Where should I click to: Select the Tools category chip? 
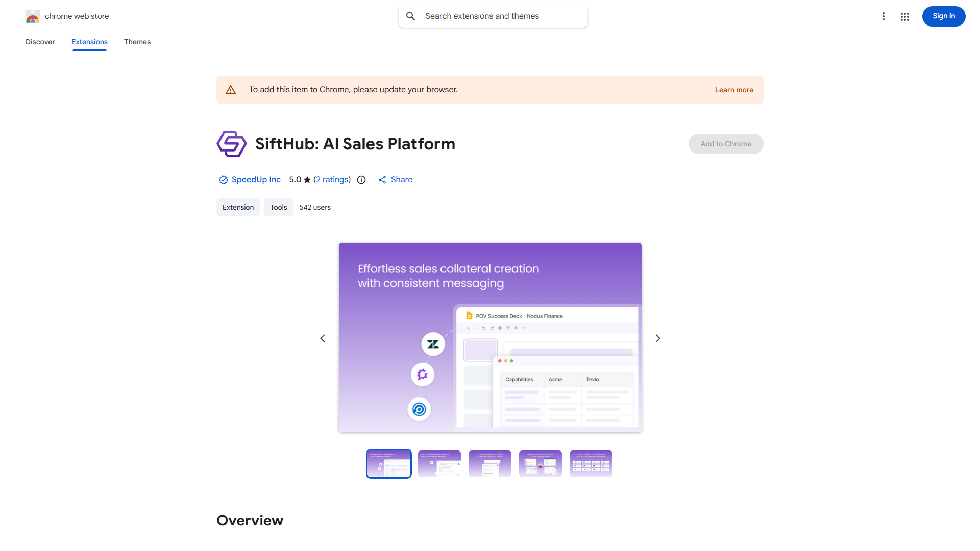pos(278,207)
